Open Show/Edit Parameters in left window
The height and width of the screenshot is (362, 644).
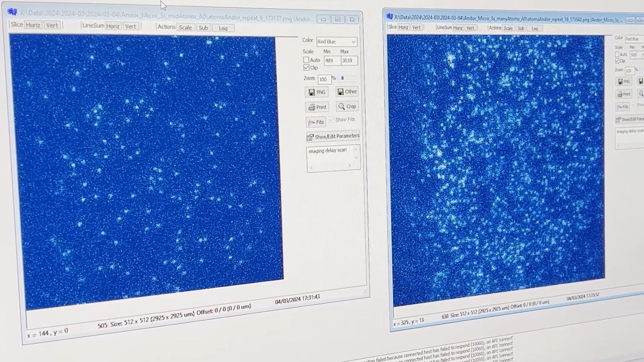point(333,136)
